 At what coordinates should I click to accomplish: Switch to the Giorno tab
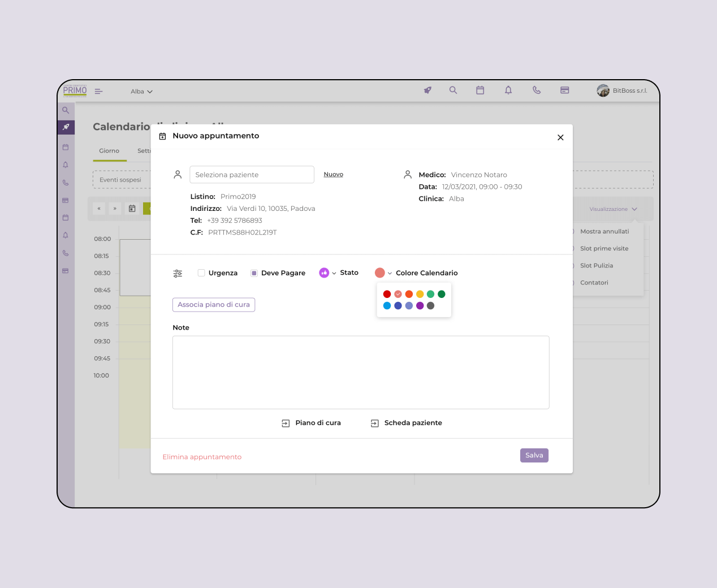point(110,151)
